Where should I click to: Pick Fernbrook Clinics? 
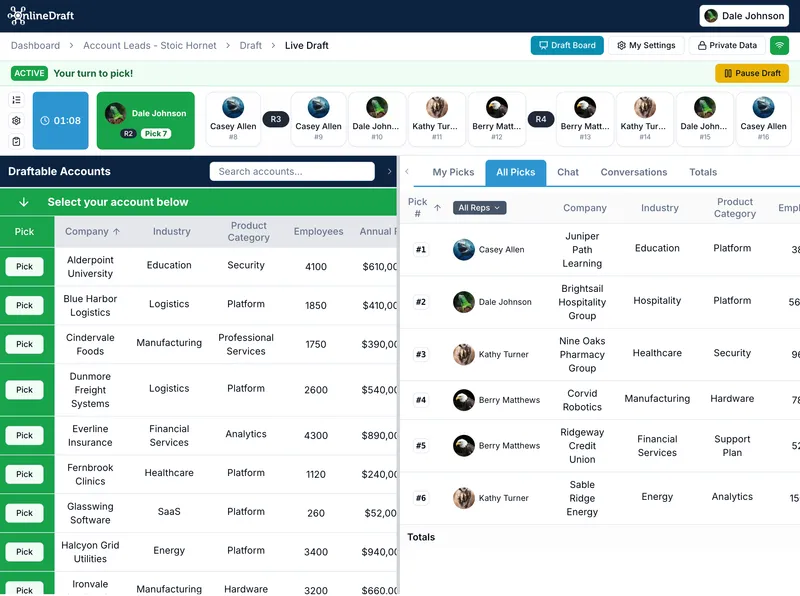point(24,474)
